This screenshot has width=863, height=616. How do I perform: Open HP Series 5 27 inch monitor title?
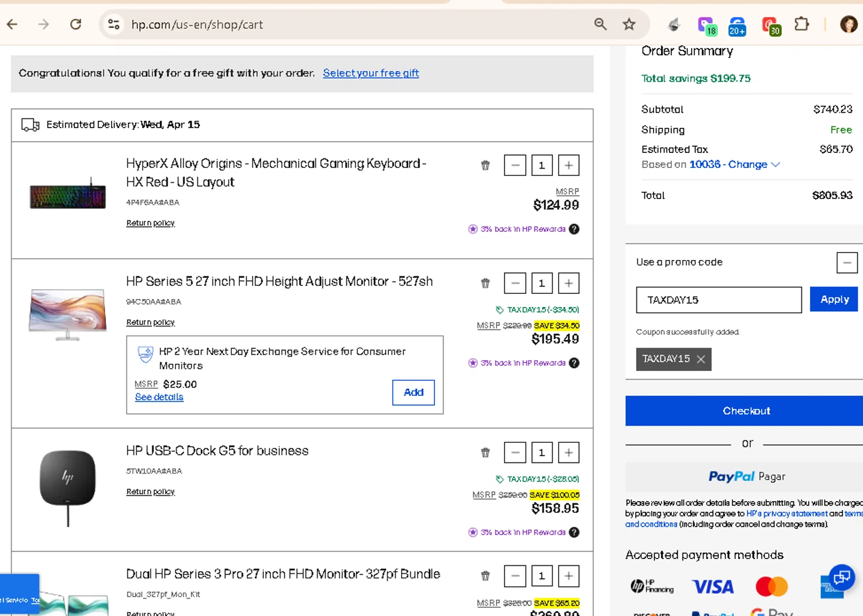click(280, 281)
